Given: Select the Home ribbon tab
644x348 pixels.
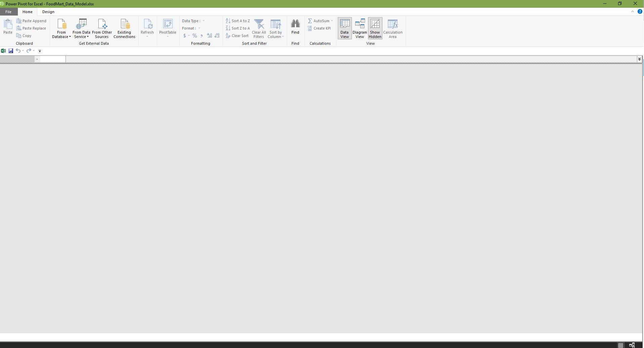Looking at the screenshot, I should [28, 12].
